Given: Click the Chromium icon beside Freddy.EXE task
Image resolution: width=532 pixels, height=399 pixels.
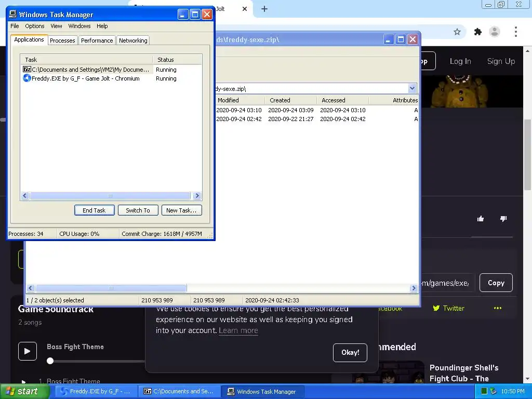Looking at the screenshot, I should tap(27, 78).
